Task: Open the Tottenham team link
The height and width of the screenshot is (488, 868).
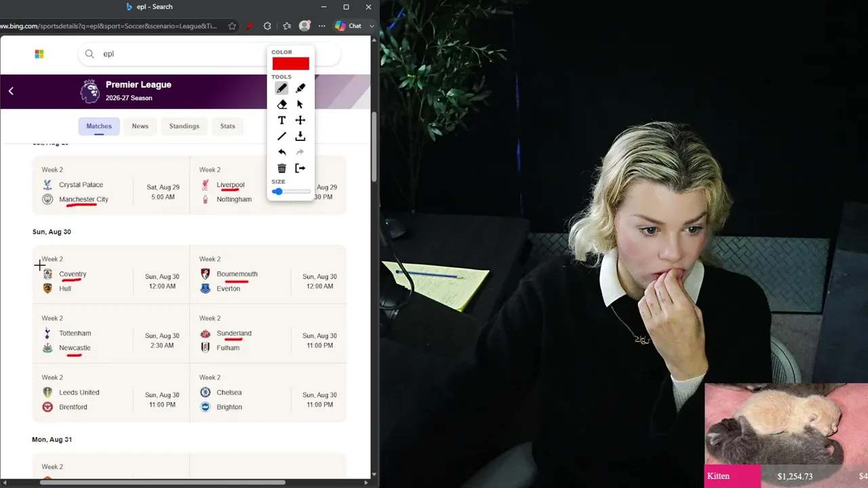Action: pyautogui.click(x=75, y=333)
